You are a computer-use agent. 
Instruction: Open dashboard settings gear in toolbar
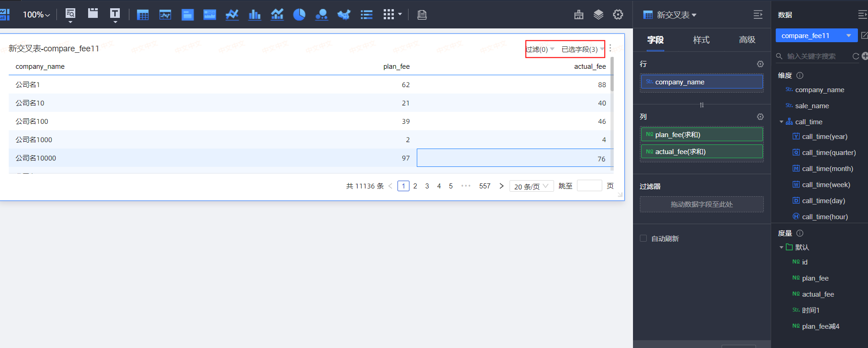(x=618, y=15)
